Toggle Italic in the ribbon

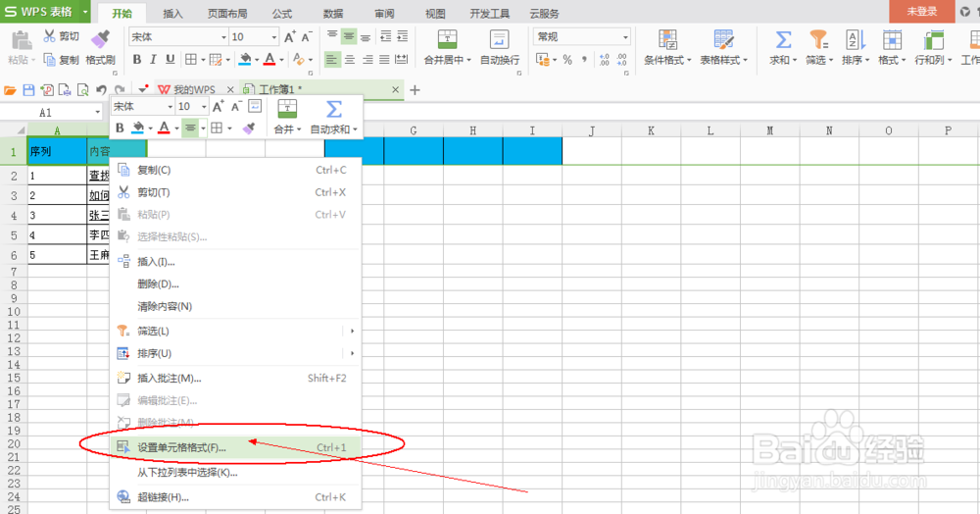[x=153, y=60]
